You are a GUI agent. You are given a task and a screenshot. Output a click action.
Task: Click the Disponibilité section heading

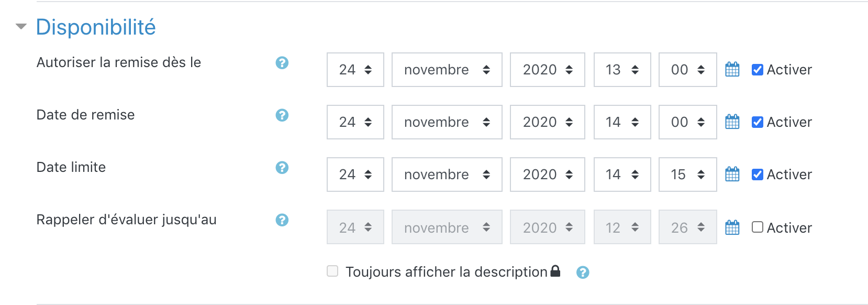(x=96, y=27)
